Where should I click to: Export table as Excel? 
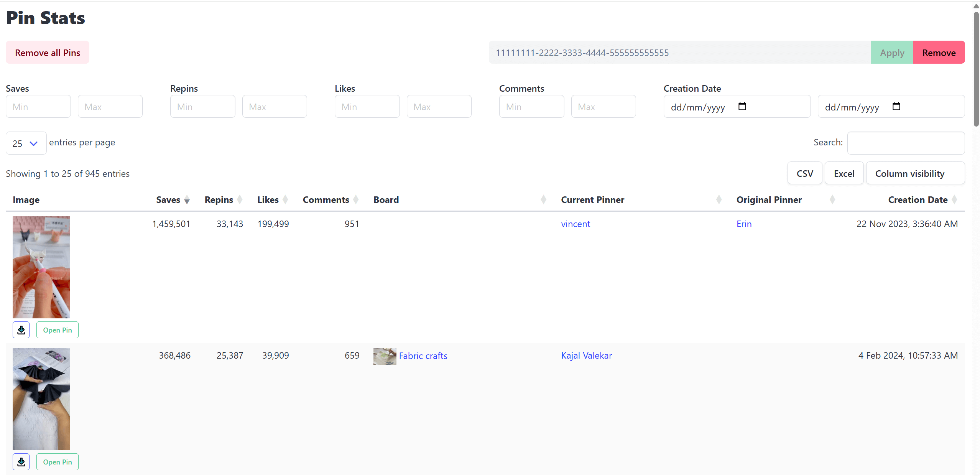pos(844,173)
